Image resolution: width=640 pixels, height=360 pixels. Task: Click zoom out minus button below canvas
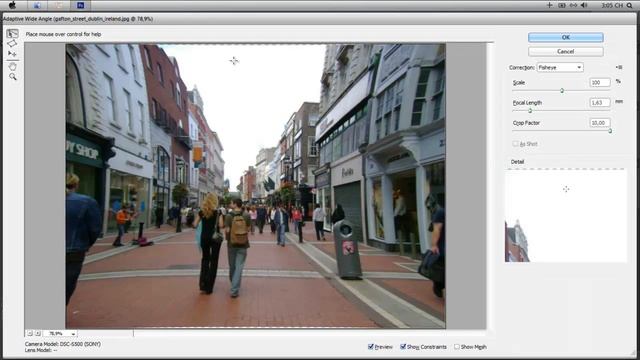[29, 333]
